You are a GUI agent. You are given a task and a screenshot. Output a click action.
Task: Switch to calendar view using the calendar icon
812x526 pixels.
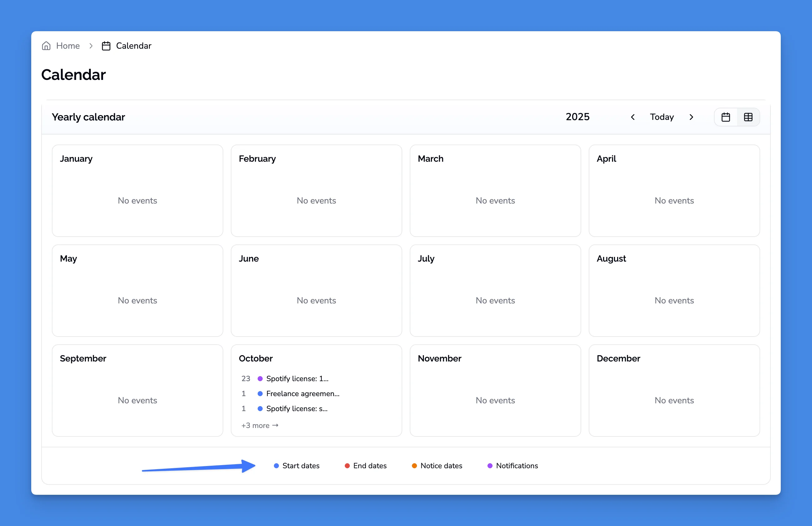pyautogui.click(x=726, y=117)
